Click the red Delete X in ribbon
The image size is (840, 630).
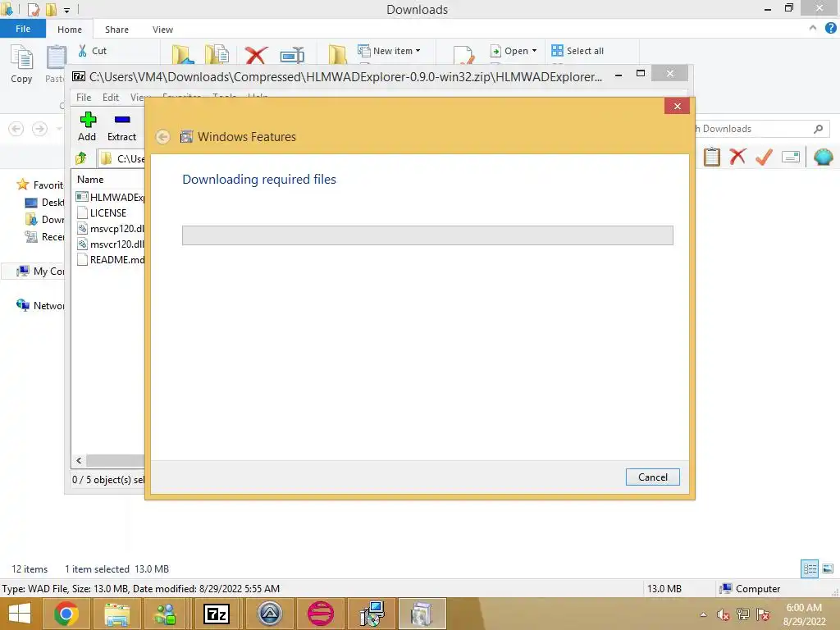[x=256, y=55]
